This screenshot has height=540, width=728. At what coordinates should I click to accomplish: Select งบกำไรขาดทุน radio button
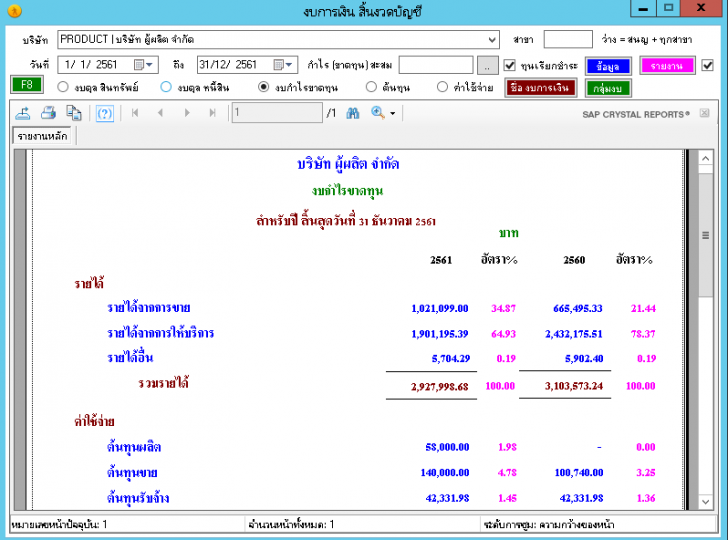pos(263,87)
